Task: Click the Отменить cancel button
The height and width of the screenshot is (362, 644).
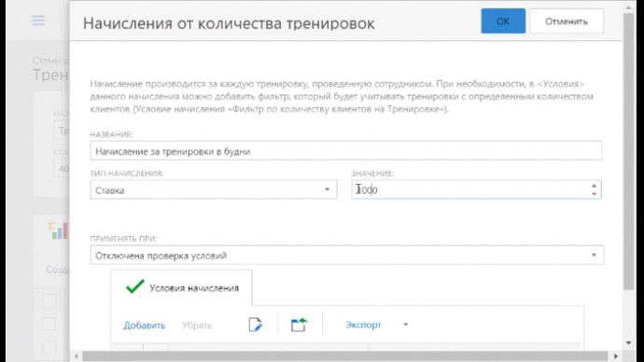Action: [567, 21]
